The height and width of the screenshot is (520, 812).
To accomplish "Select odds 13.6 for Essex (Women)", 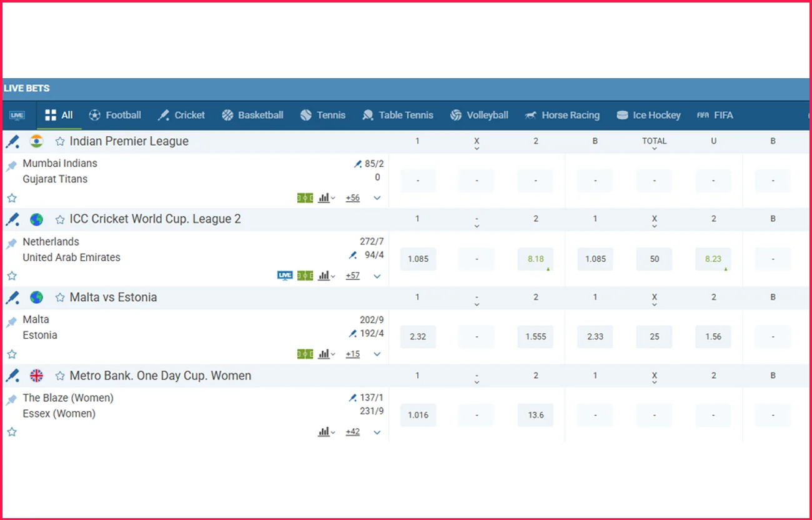I will 536,415.
